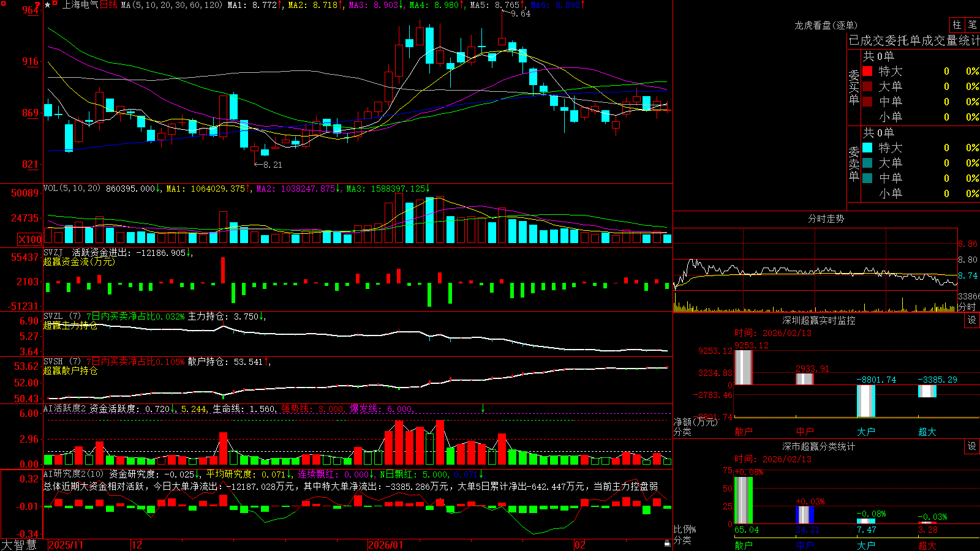Click the SVZL (7) indicator label
The width and height of the screenshot is (980, 551).
point(62,316)
